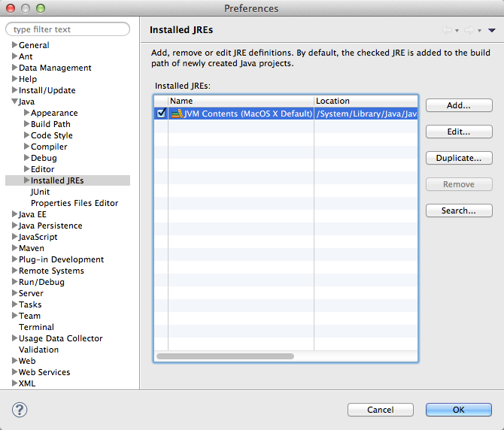Expand the Run/Debug node
This screenshot has width=504, height=430.
pos(14,281)
